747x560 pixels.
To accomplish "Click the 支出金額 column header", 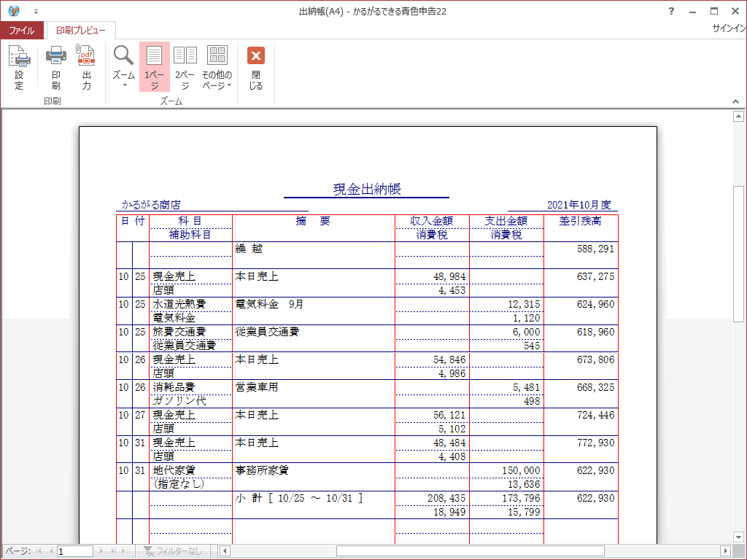I will pos(506,221).
